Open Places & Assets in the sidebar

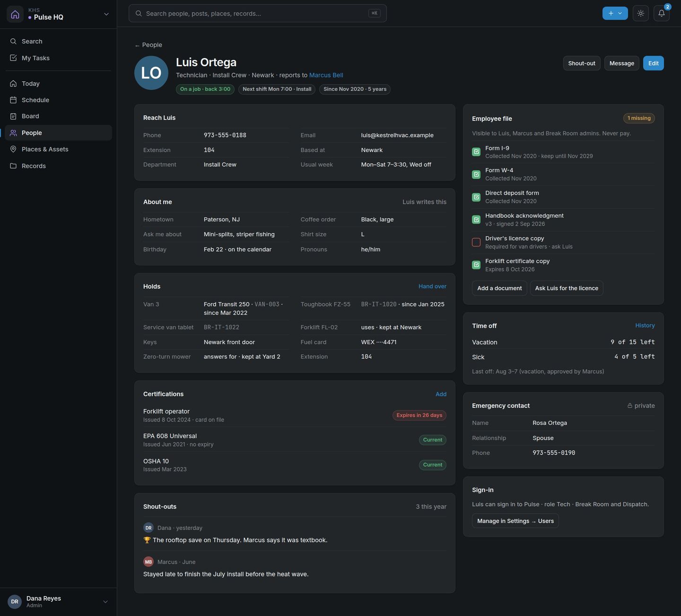[58, 149]
